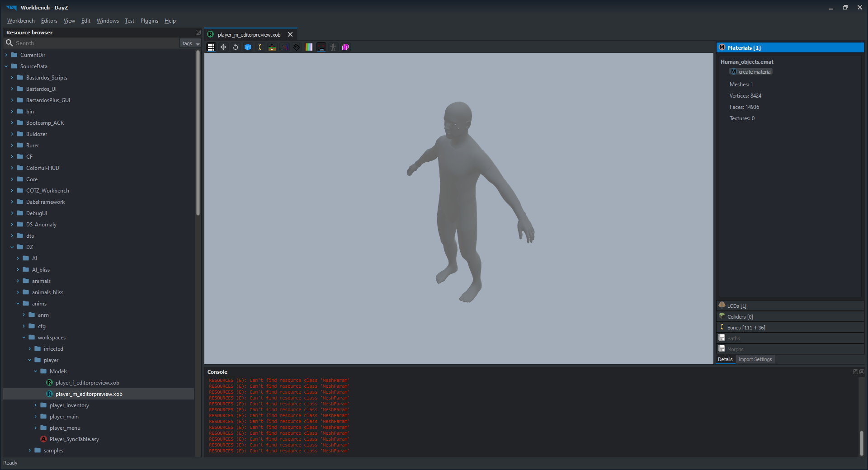This screenshot has height=470, width=868.
Task: Click the circular arrow reset icon
Action: click(x=236, y=47)
